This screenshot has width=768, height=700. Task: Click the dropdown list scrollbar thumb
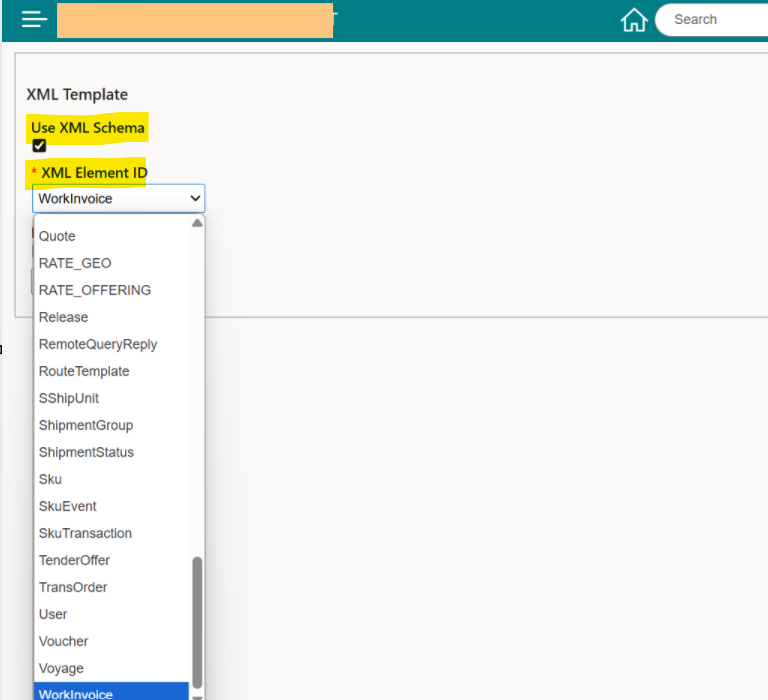pyautogui.click(x=197, y=623)
